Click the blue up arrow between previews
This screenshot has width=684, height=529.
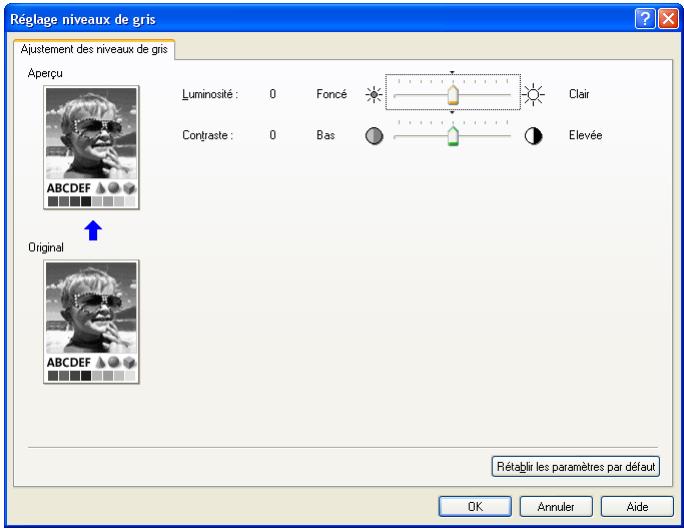coord(93,230)
